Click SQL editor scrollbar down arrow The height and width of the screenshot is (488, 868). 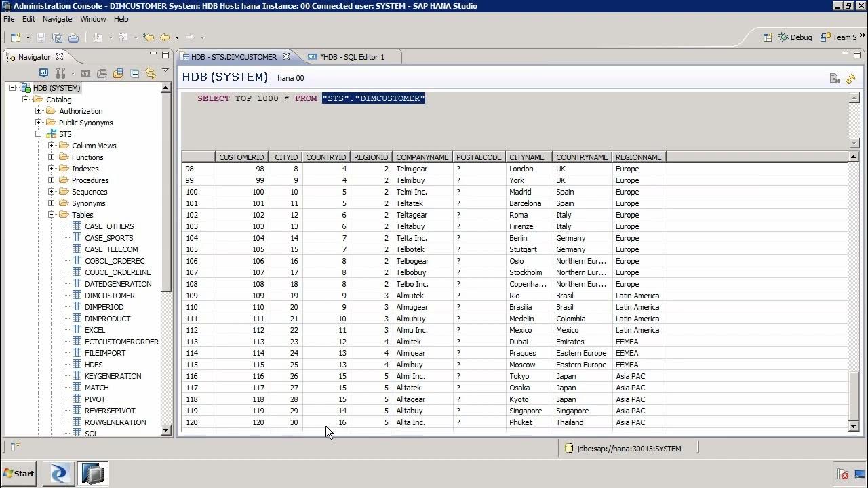coord(854,143)
